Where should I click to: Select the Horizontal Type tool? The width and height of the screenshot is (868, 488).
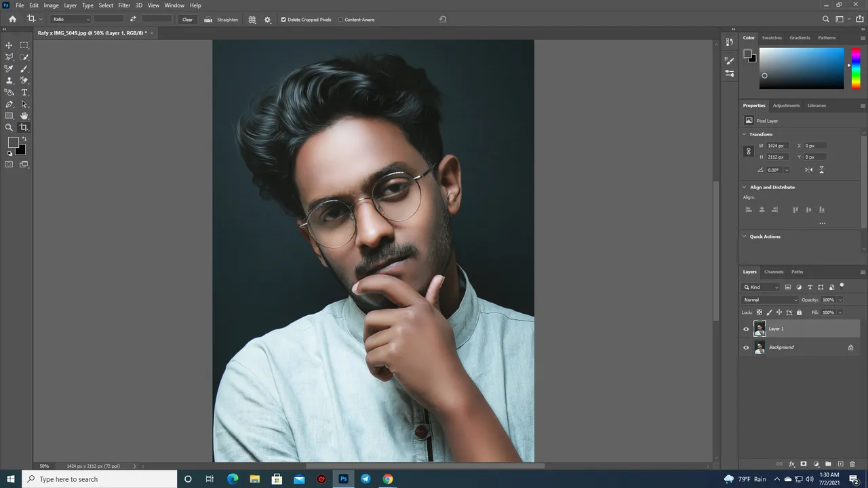[x=24, y=92]
